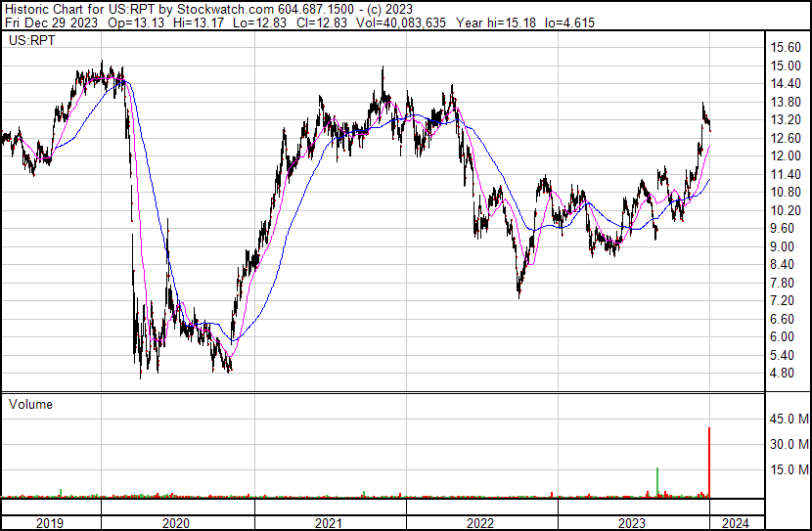This screenshot has width=812, height=531.
Task: Click the 30.0 M volume axis label
Action: tap(788, 444)
